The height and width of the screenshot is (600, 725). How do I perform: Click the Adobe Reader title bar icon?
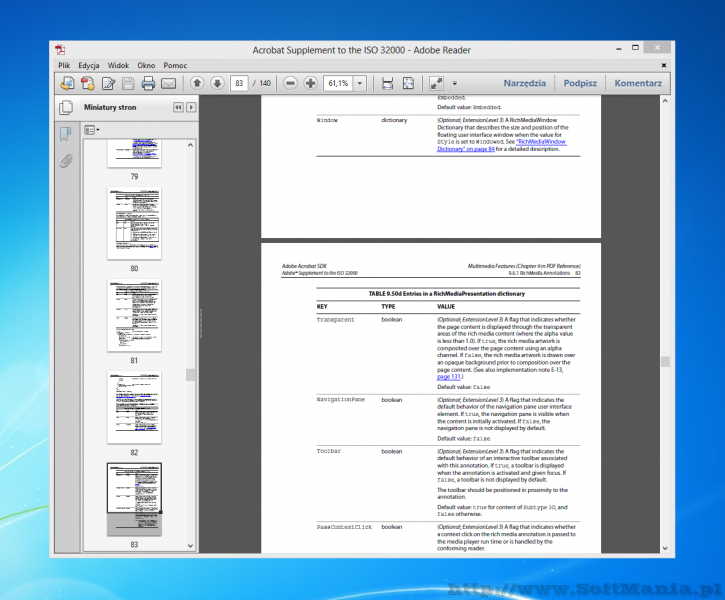(60, 49)
